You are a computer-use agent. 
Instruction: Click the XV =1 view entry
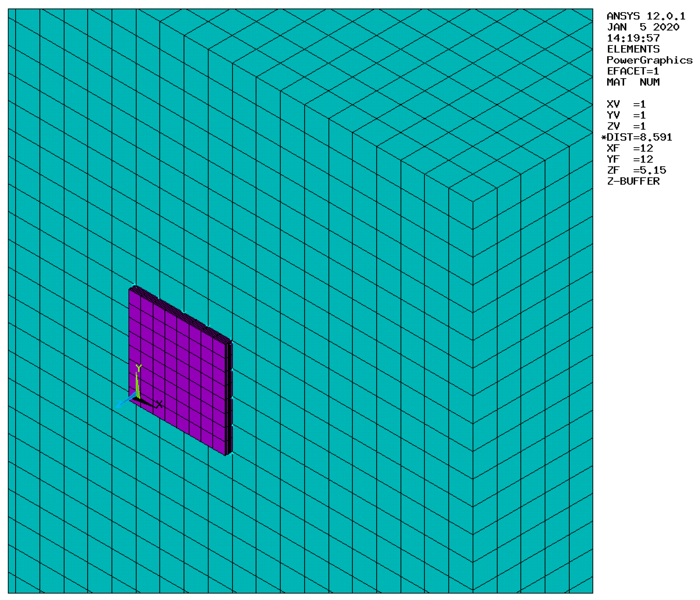coord(626,104)
